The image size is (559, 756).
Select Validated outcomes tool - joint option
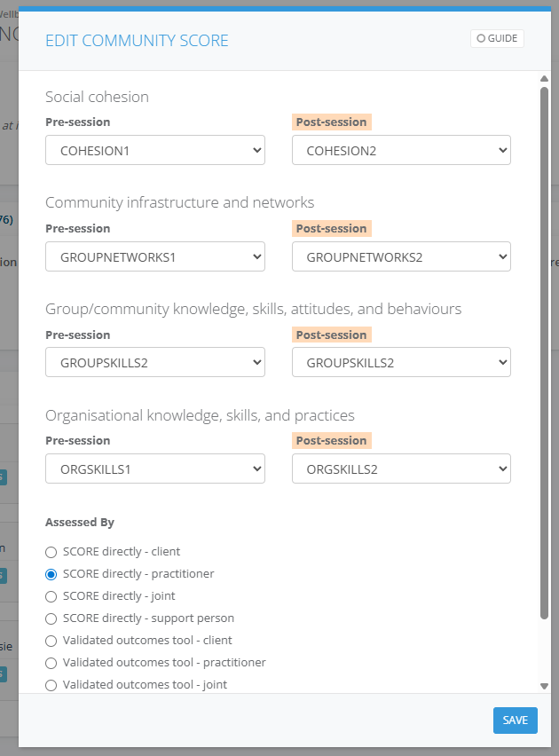(51, 685)
